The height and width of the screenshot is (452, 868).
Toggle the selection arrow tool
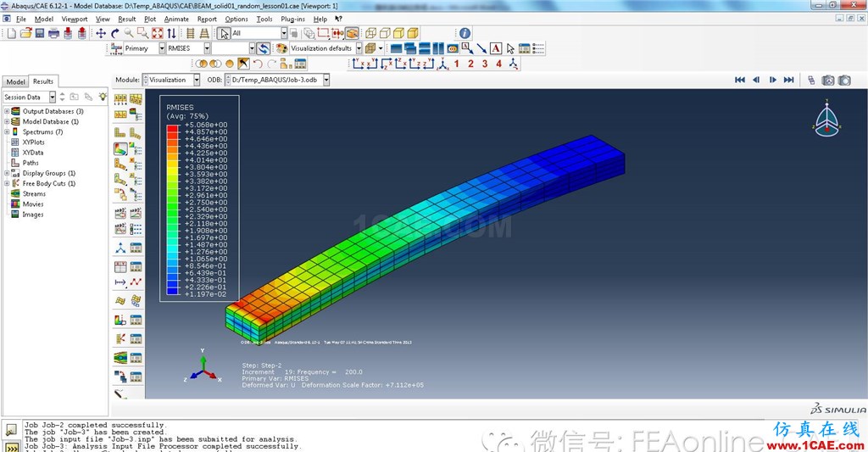pos(224,34)
